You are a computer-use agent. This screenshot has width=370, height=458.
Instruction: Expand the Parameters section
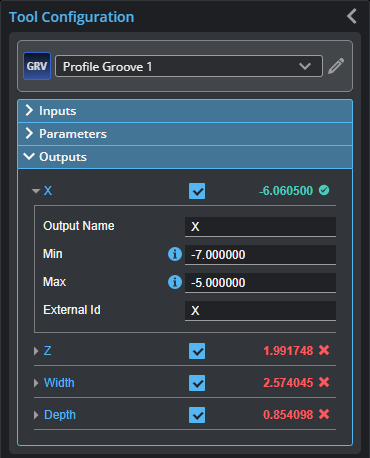point(185,134)
